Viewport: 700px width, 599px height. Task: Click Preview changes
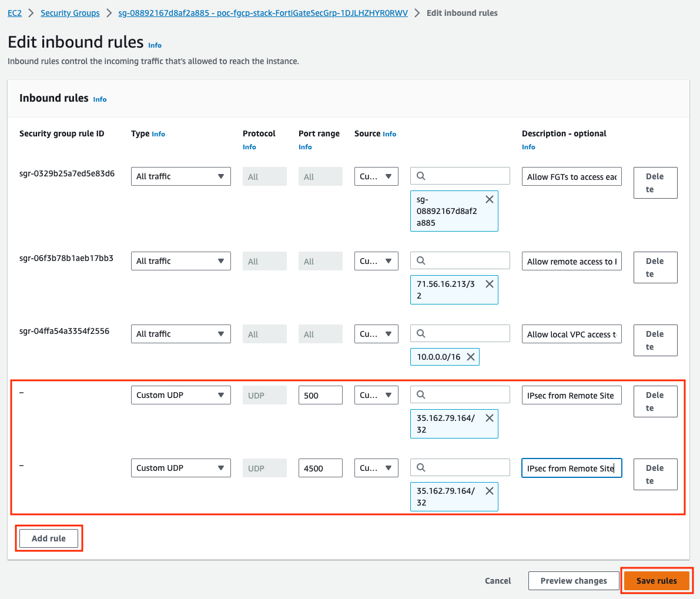pyautogui.click(x=573, y=581)
